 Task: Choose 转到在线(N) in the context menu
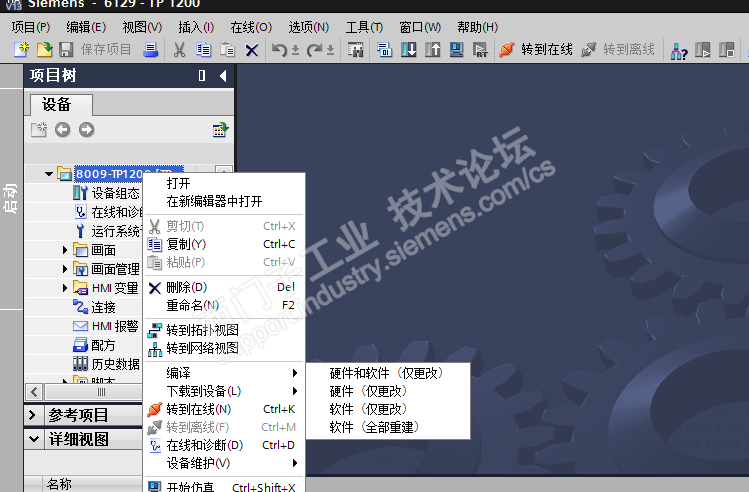(x=224, y=409)
